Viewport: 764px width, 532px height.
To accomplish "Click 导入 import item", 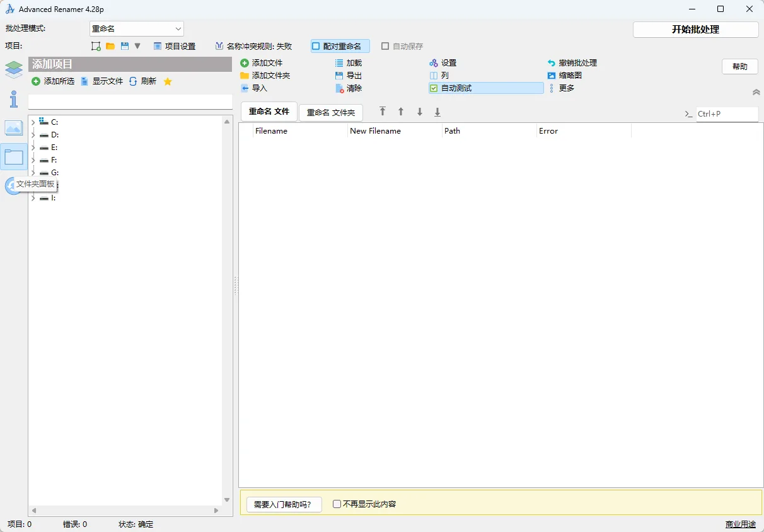I will pos(254,88).
